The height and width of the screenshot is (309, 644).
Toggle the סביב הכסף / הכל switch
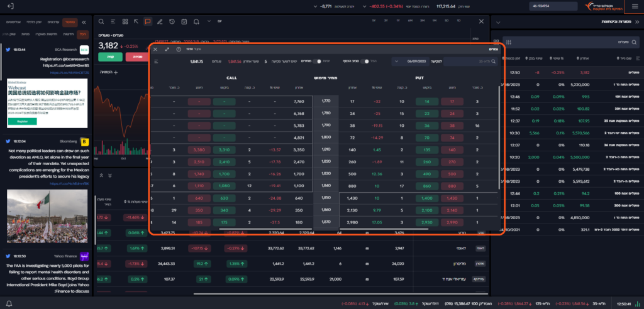365,62
